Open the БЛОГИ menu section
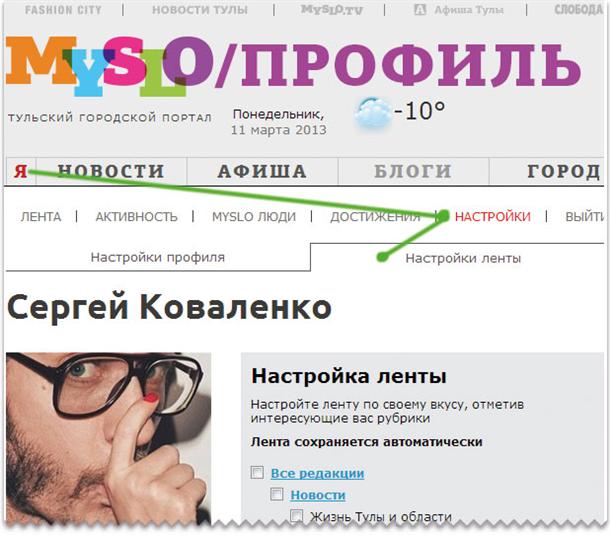Viewport: 612px width, 535px height. [x=413, y=171]
